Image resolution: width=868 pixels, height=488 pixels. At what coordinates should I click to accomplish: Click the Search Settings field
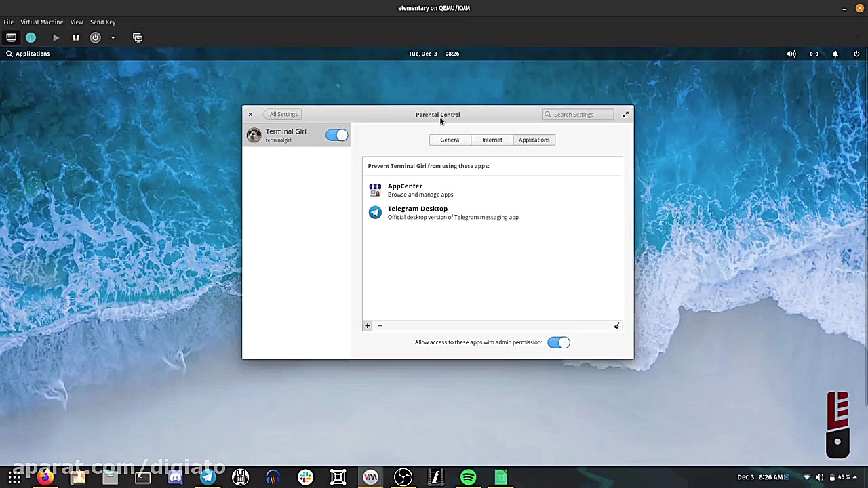pos(578,115)
